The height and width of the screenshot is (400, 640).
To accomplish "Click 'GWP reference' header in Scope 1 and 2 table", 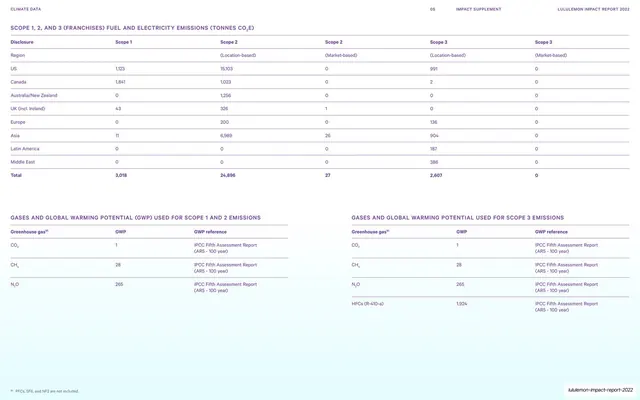I will pos(210,232).
